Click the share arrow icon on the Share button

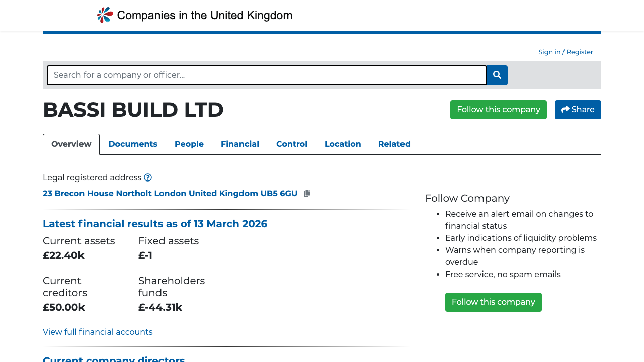pyautogui.click(x=565, y=109)
